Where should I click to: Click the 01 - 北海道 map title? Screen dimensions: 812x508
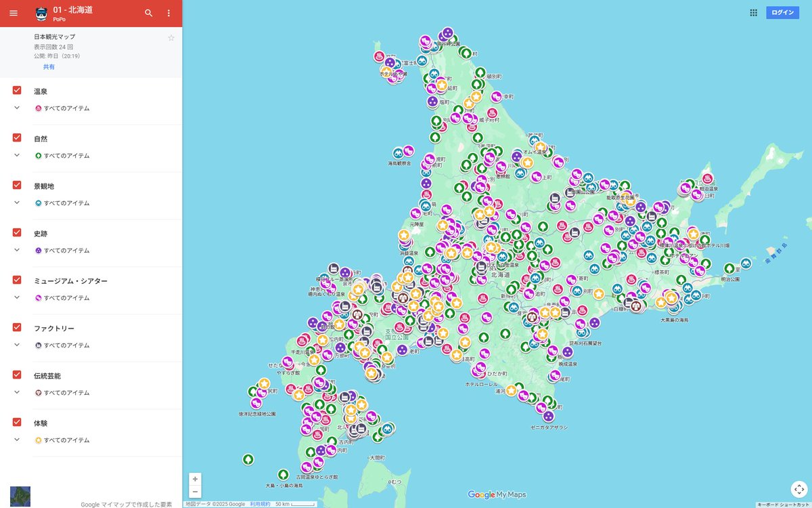(73, 9)
